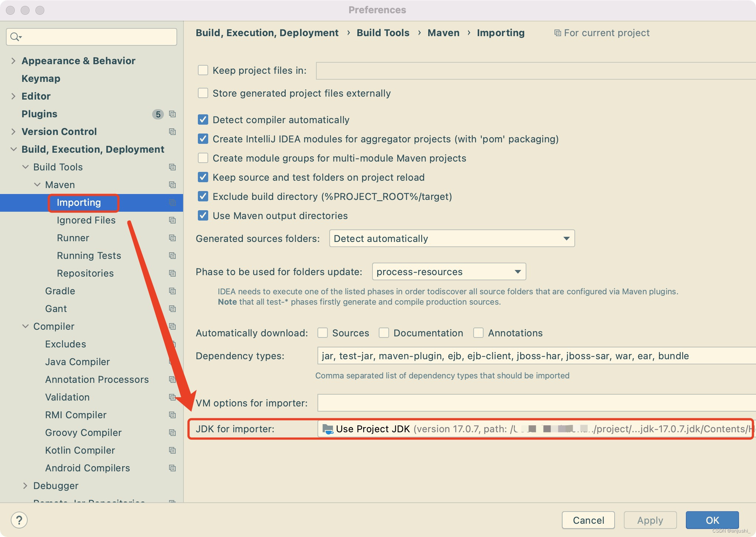
Task: Open Phase for folders update dropdown
Action: (449, 272)
